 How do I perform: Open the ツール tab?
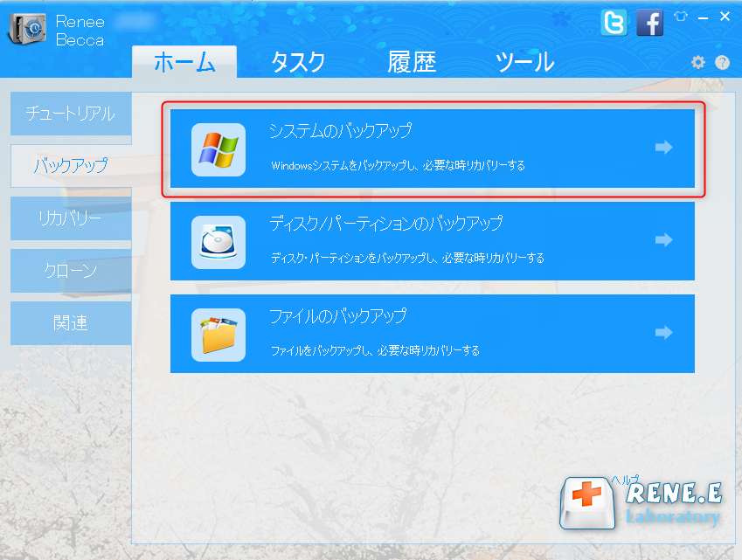pos(524,62)
